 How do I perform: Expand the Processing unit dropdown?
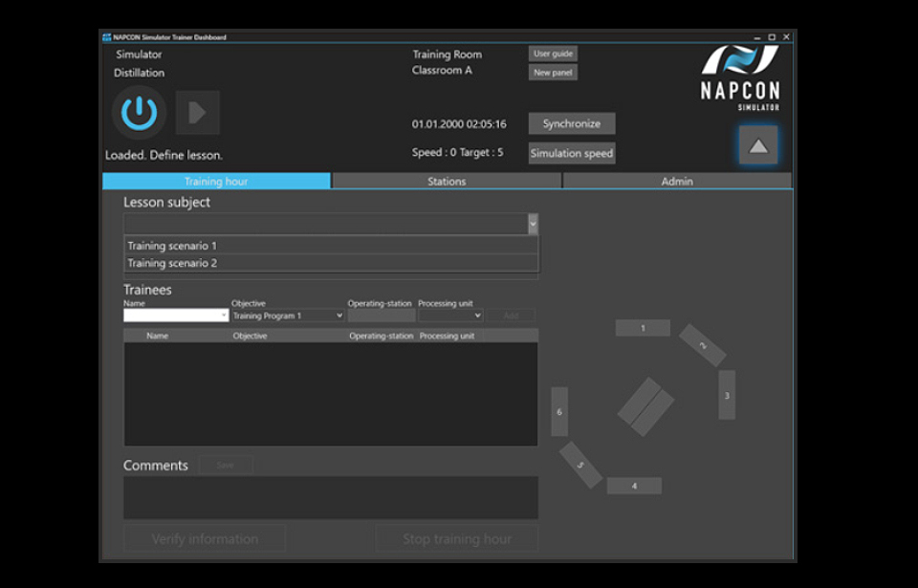(450, 316)
